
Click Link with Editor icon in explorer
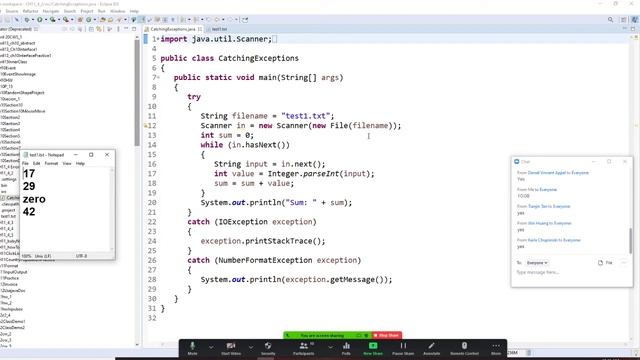point(99,29)
